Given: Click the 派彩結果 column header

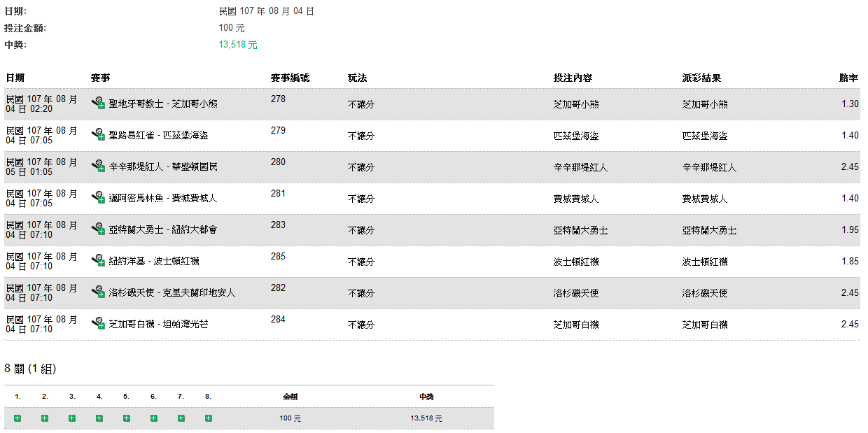Looking at the screenshot, I should 701,78.
